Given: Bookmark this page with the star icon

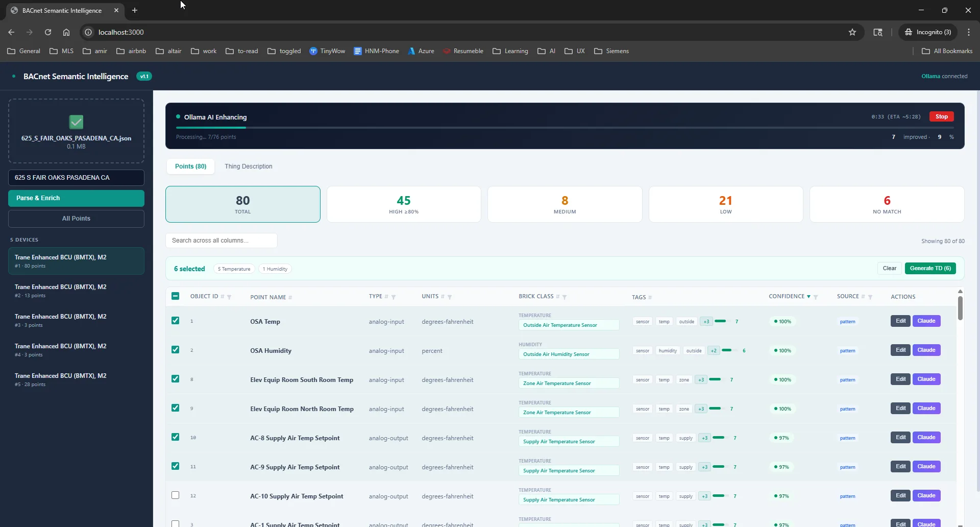Looking at the screenshot, I should [852, 32].
